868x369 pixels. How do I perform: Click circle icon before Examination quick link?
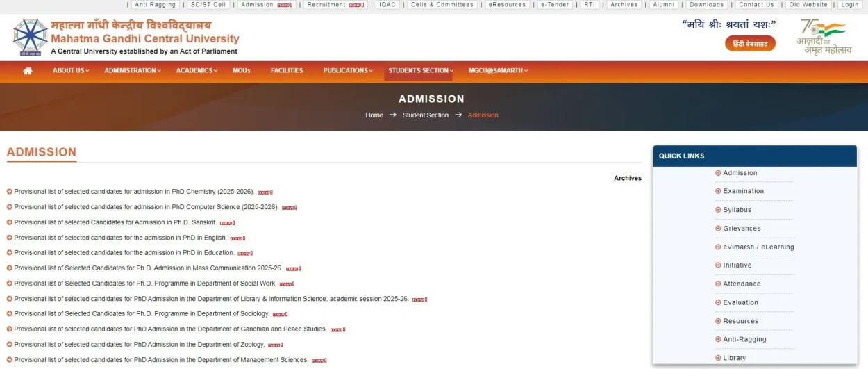(718, 191)
